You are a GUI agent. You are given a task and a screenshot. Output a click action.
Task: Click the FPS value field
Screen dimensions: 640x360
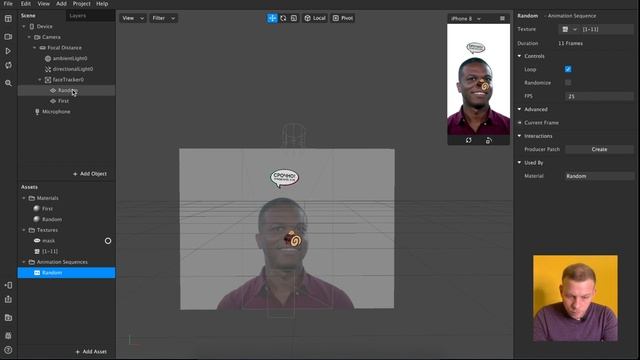tap(599, 96)
